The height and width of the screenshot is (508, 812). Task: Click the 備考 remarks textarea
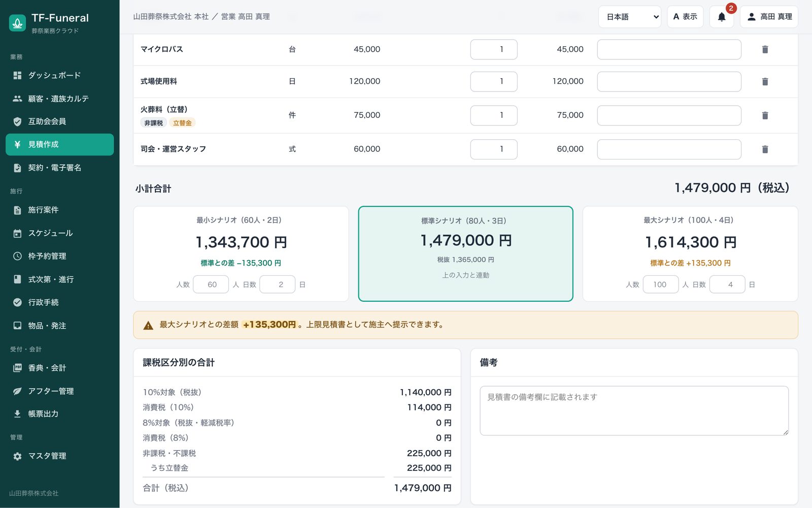(634, 410)
